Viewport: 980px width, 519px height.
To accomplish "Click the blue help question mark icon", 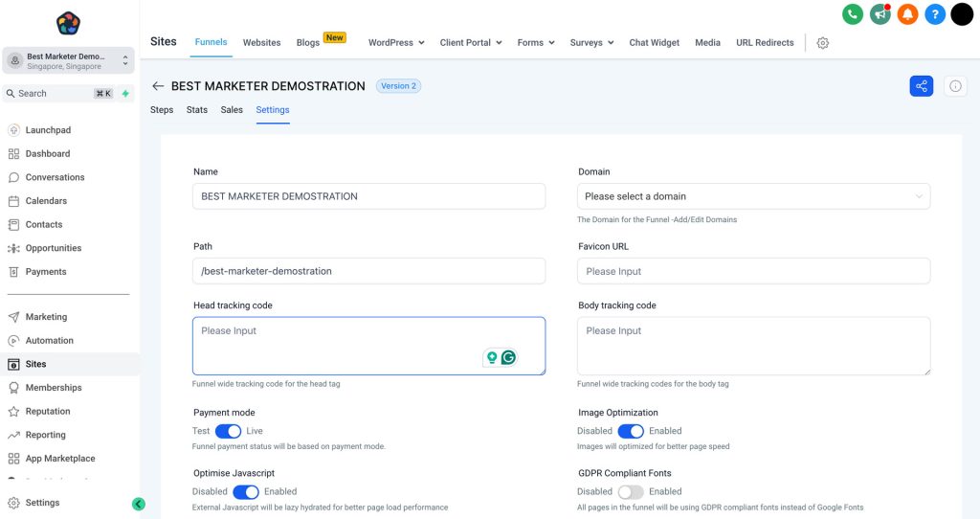I will [x=935, y=13].
